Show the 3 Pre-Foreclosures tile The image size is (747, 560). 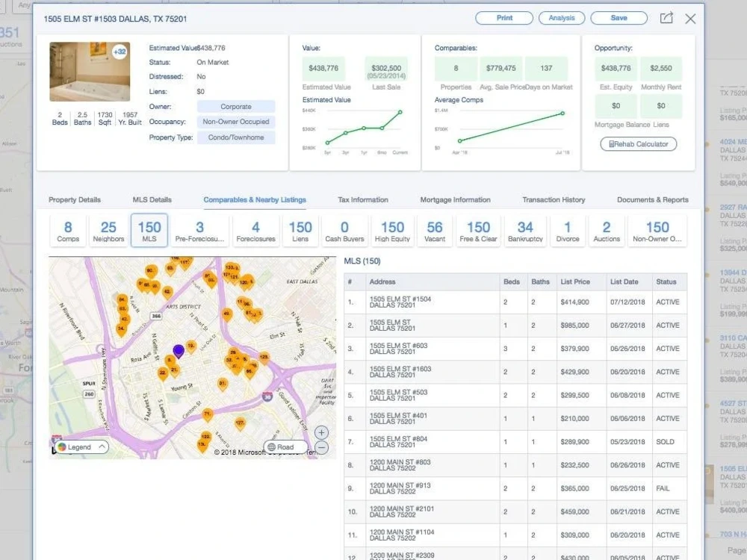click(199, 231)
